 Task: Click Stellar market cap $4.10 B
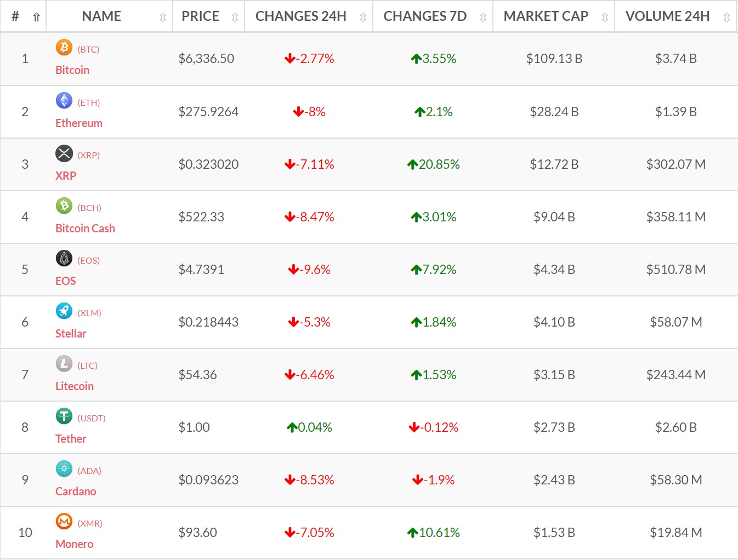(x=554, y=322)
